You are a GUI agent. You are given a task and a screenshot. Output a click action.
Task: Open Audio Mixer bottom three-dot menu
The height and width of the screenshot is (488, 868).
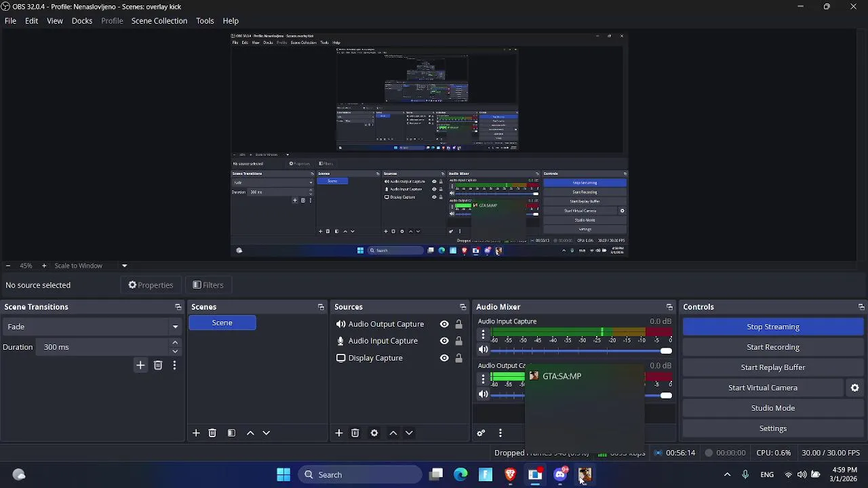[x=500, y=433]
